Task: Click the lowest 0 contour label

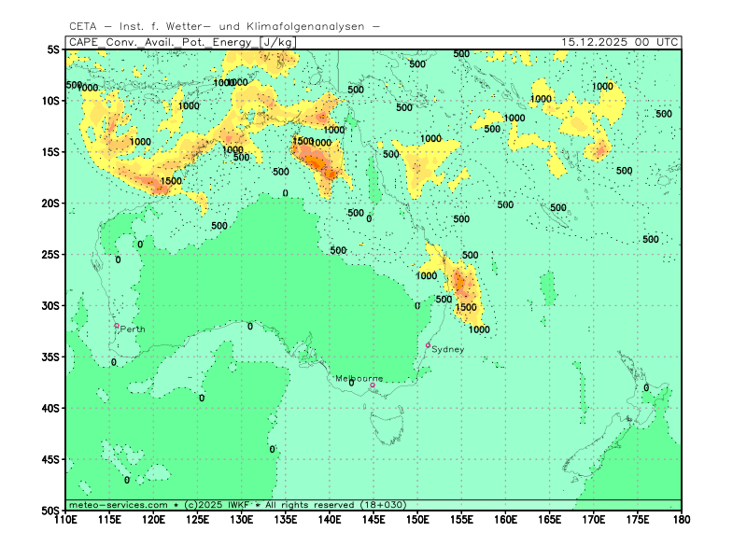Action: coord(127,480)
